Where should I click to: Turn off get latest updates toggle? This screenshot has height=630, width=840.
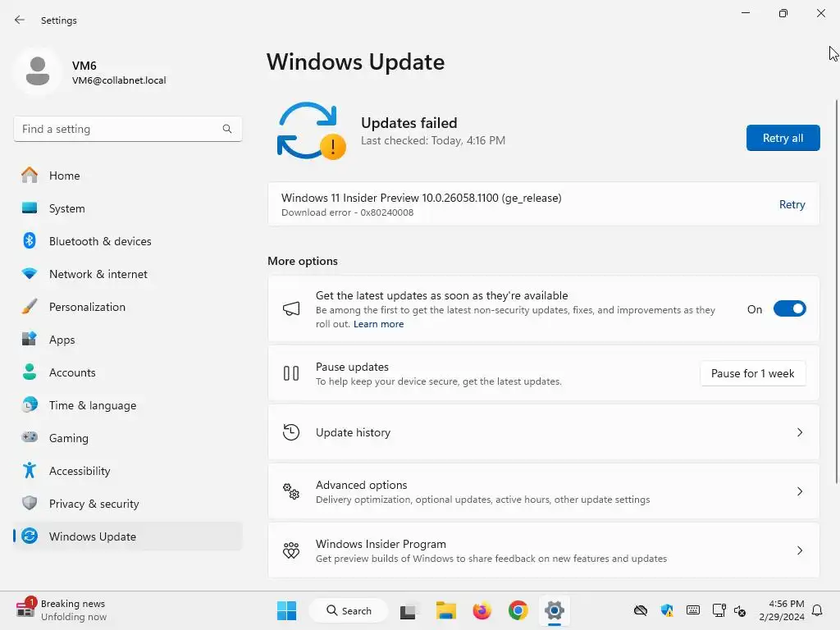click(x=790, y=309)
